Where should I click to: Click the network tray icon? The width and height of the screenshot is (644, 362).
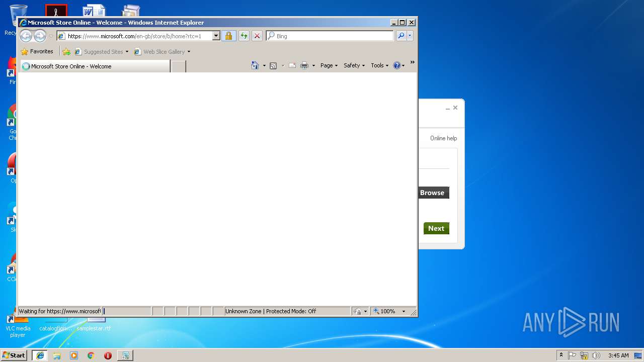584,355
